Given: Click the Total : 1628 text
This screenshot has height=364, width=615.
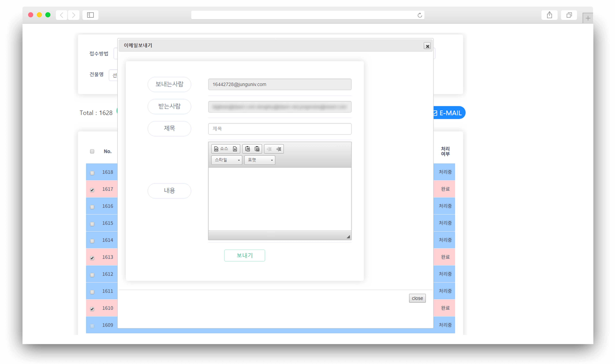Looking at the screenshot, I should [96, 113].
